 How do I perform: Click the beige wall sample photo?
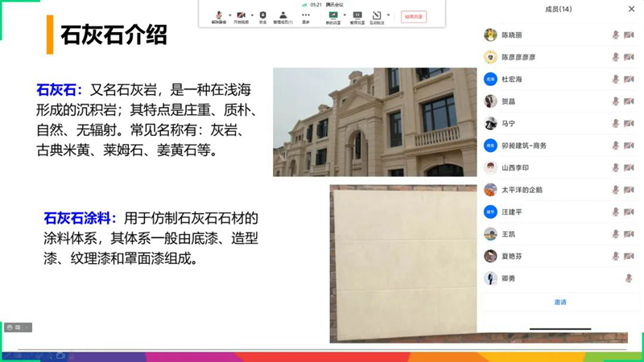point(403,264)
